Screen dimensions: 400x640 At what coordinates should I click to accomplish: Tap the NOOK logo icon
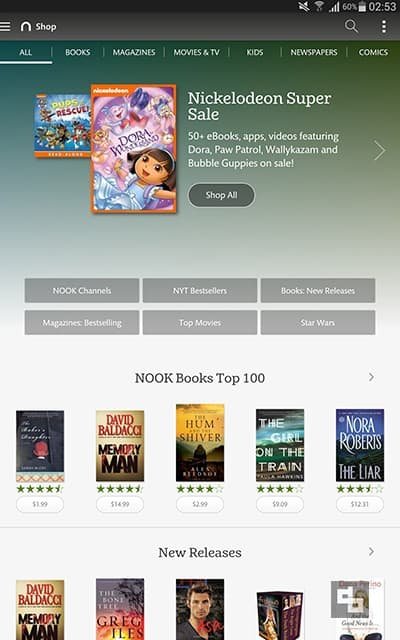pos(26,27)
